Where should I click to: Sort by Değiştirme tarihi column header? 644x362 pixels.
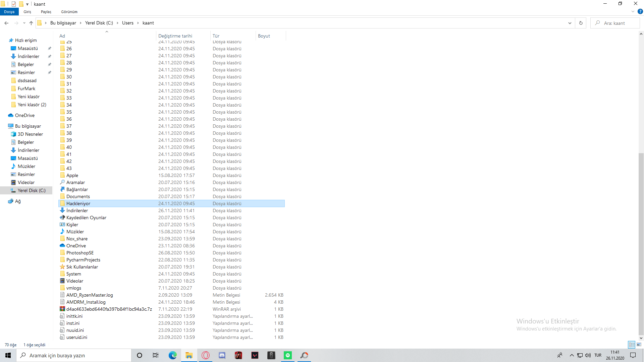175,36
